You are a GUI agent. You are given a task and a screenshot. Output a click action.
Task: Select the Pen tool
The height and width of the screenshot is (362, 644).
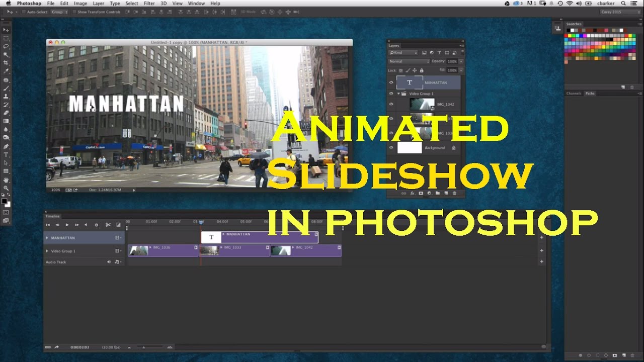point(6,146)
